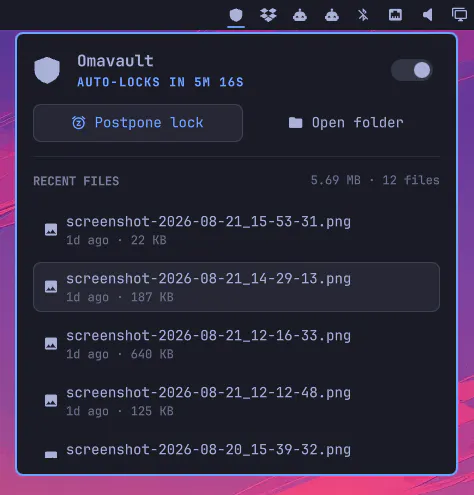The image size is (474, 495).
Task: Click the Omavault title text
Action: pyautogui.click(x=115, y=61)
